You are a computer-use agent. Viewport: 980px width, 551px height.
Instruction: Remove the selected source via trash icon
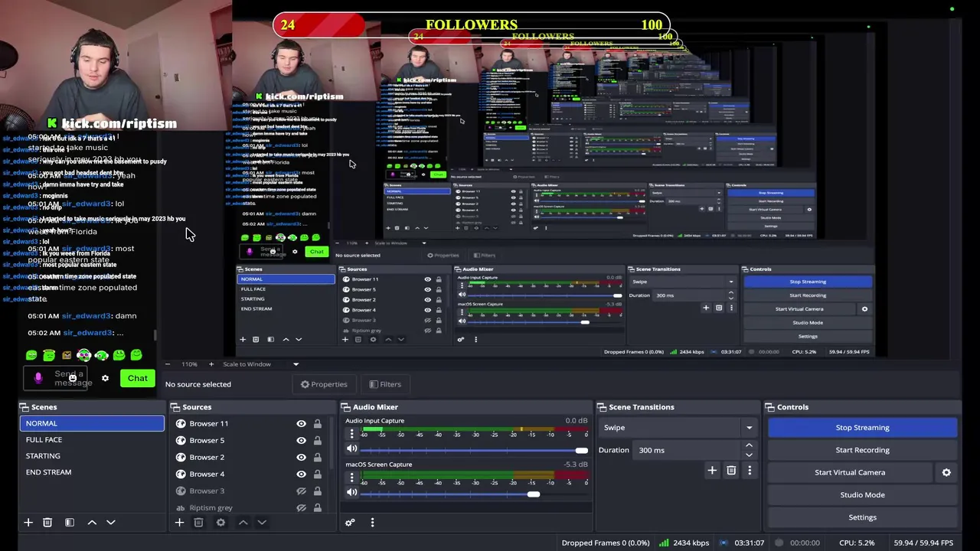pos(198,522)
